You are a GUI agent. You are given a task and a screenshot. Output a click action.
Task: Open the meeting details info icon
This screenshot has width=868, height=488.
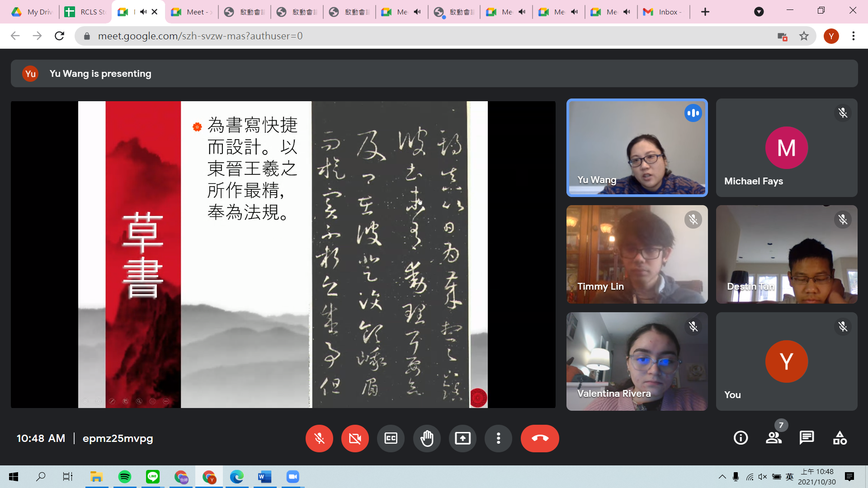tap(741, 438)
